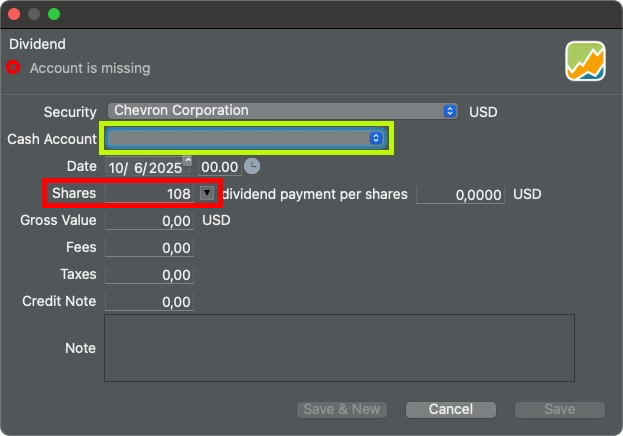
Task: Click the small date picker arrow icon
Action: [188, 160]
